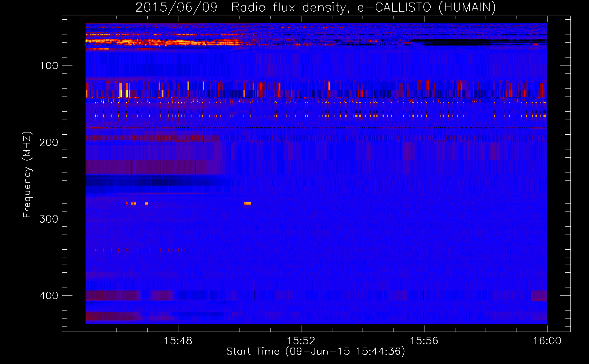The height and width of the screenshot is (364, 589).
Task: Click the plot title 'Radio flux density, e-CALLISTO (HUMAIN)'
Action: point(363,7)
